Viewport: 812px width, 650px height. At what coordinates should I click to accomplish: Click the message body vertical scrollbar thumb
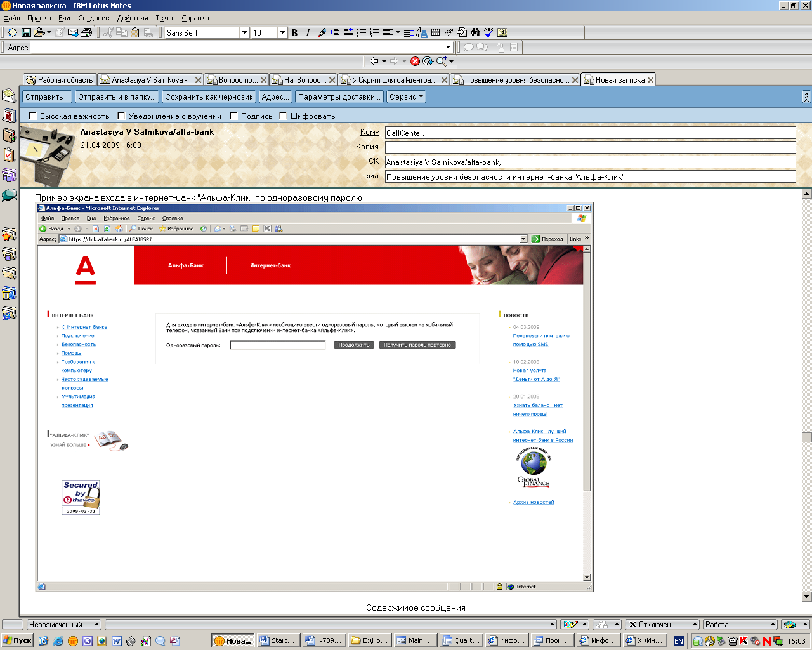pos(807,437)
